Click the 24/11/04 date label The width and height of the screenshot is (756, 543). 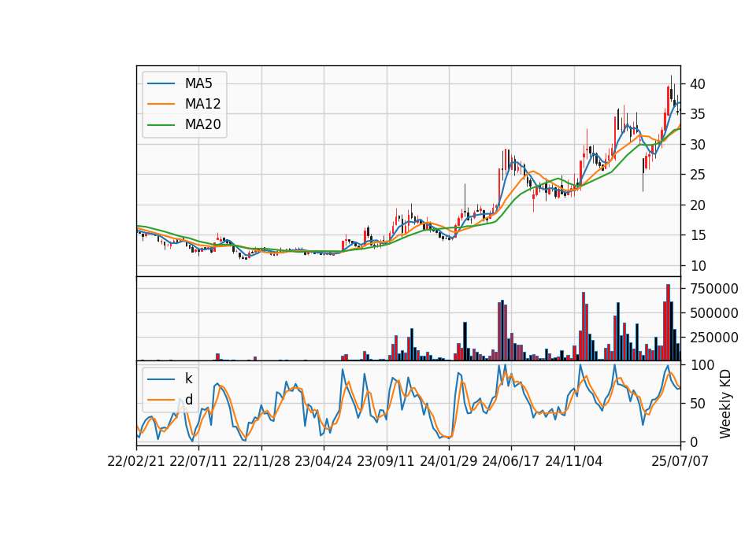click(574, 461)
